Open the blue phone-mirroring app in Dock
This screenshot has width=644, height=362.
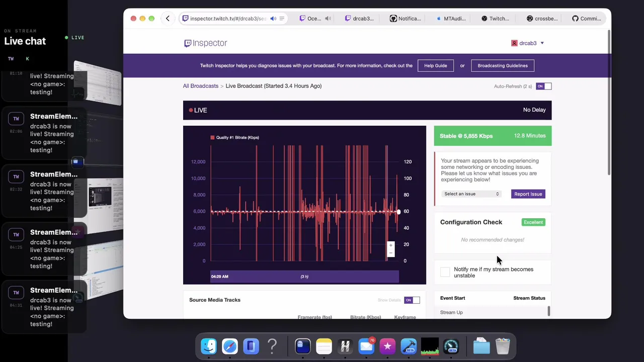251,346
